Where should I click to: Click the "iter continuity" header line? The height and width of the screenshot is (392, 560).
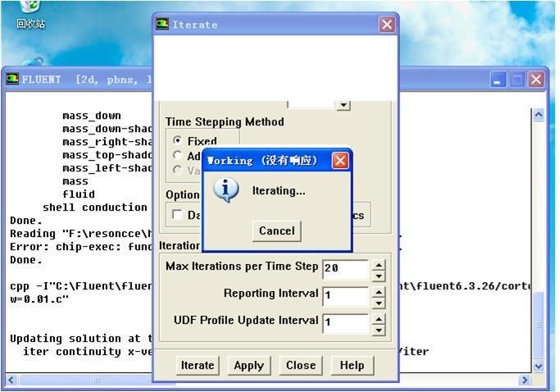(88, 351)
